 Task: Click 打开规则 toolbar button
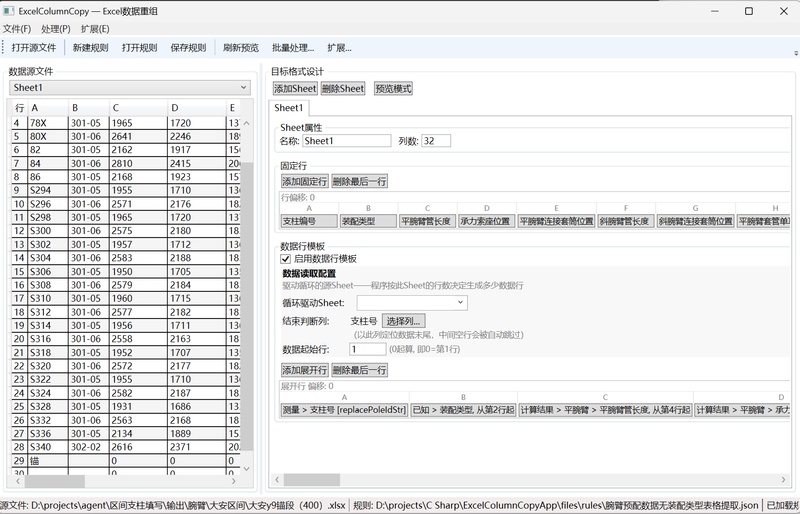click(x=139, y=47)
